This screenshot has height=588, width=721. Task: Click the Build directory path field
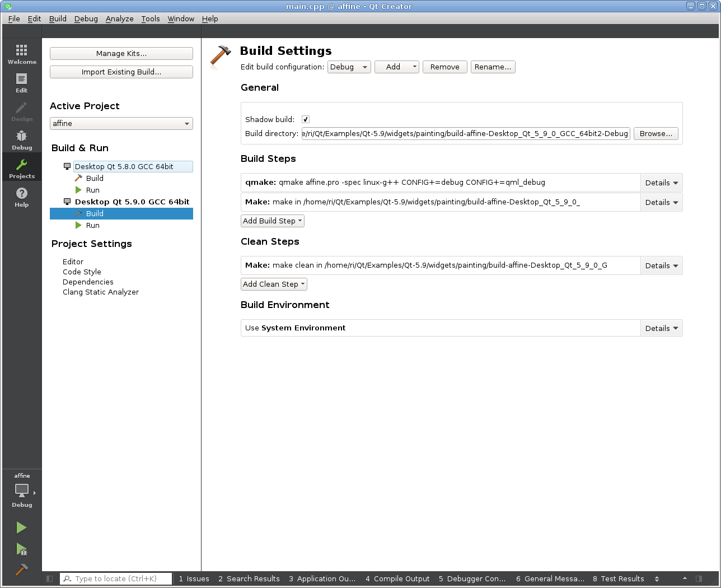pos(466,133)
